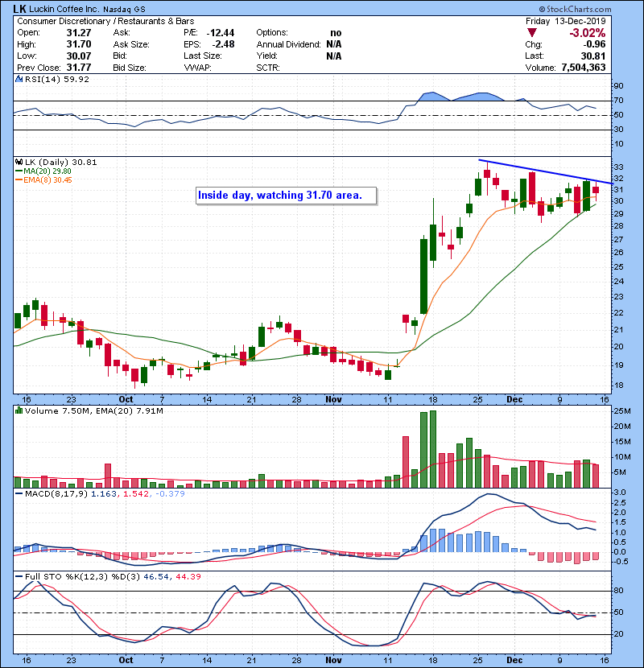The width and height of the screenshot is (644, 668).
Task: Click the Volume value 7,504,363
Action: tap(584, 68)
